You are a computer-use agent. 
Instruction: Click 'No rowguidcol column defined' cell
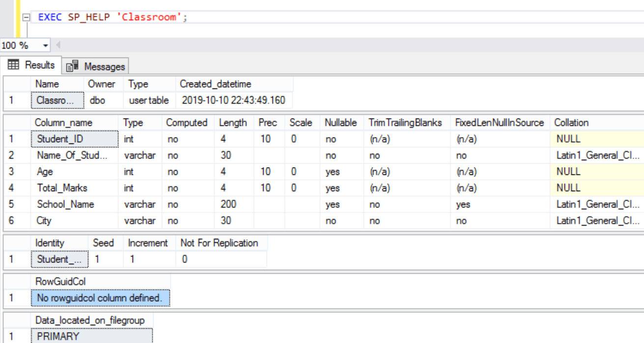coord(98,298)
